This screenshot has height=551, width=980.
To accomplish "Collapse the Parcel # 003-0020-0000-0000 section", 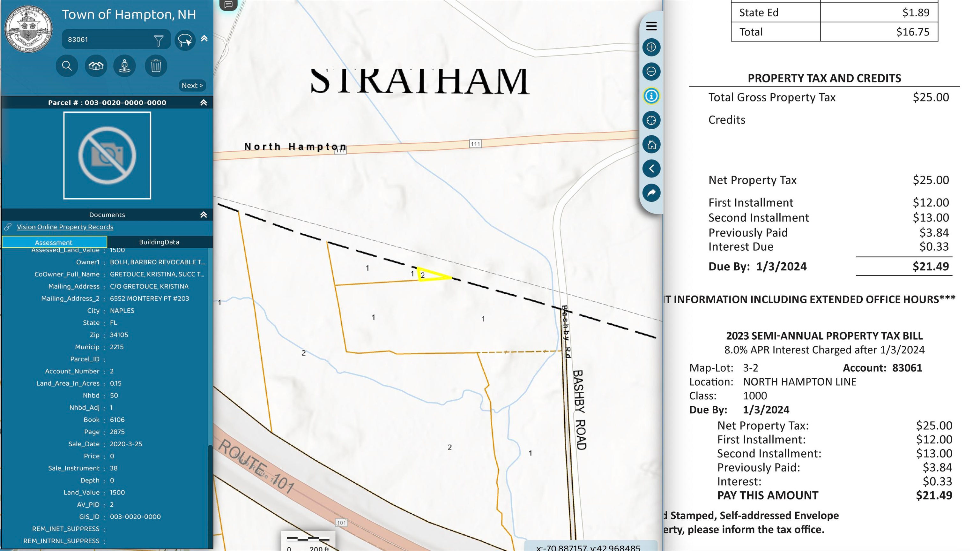I will 204,102.
